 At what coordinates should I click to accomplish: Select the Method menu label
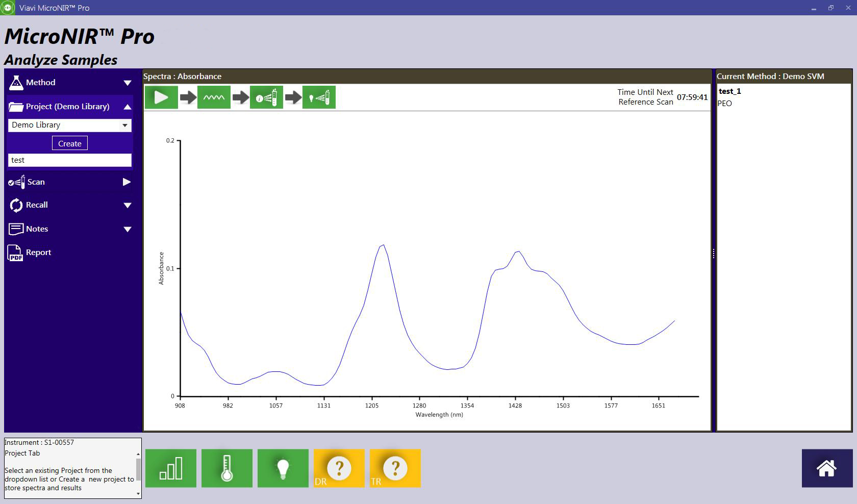pyautogui.click(x=41, y=83)
